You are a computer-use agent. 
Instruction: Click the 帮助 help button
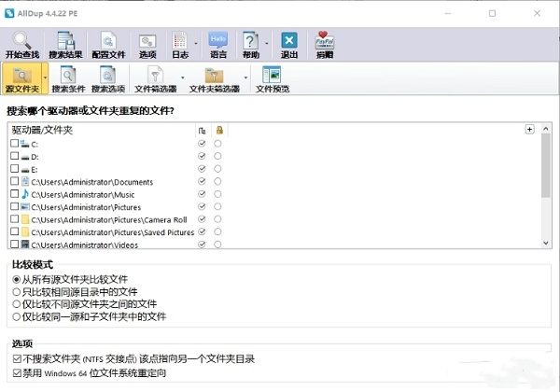click(251, 45)
